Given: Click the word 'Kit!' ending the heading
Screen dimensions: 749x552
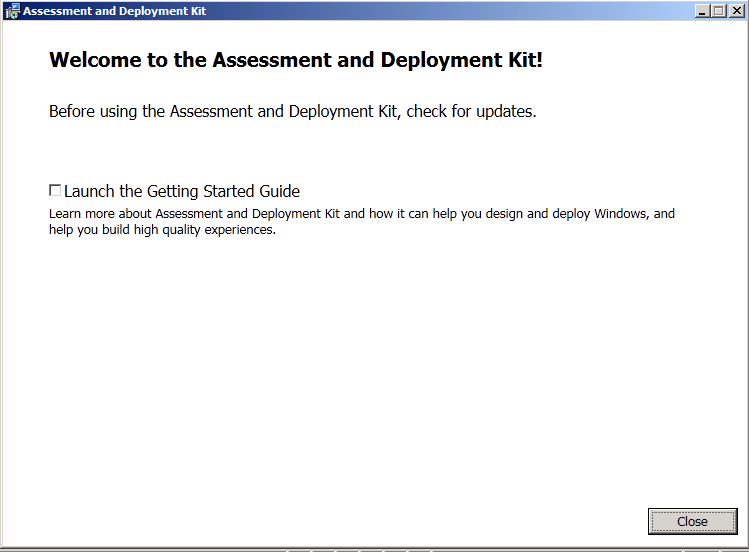Looking at the screenshot, I should (x=525, y=60).
